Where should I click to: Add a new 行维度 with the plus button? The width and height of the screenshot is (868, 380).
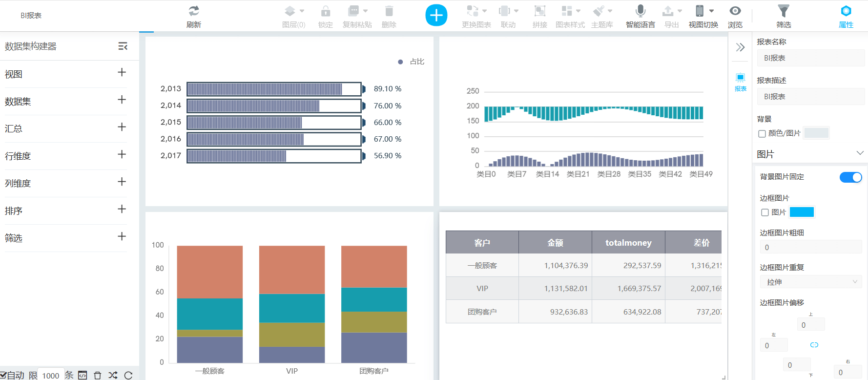point(122,154)
